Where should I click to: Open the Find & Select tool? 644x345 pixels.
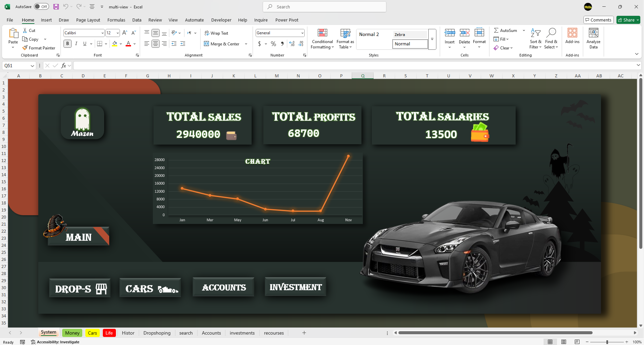coord(551,39)
